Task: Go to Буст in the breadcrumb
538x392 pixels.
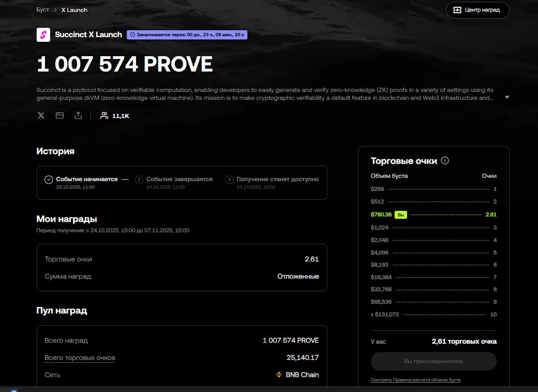Action: coord(43,10)
